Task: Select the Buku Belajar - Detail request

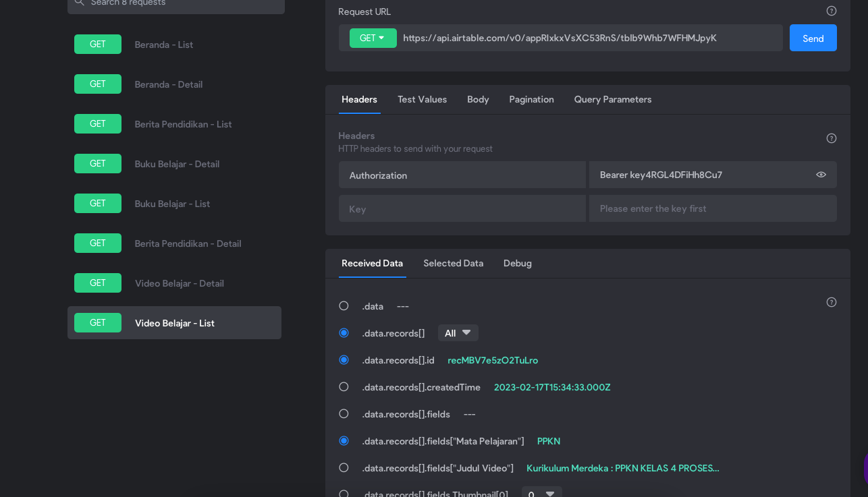Action: point(174,164)
